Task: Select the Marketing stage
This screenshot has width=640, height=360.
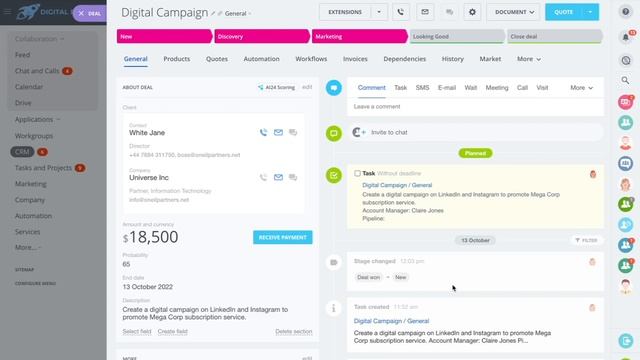Action: click(360, 36)
